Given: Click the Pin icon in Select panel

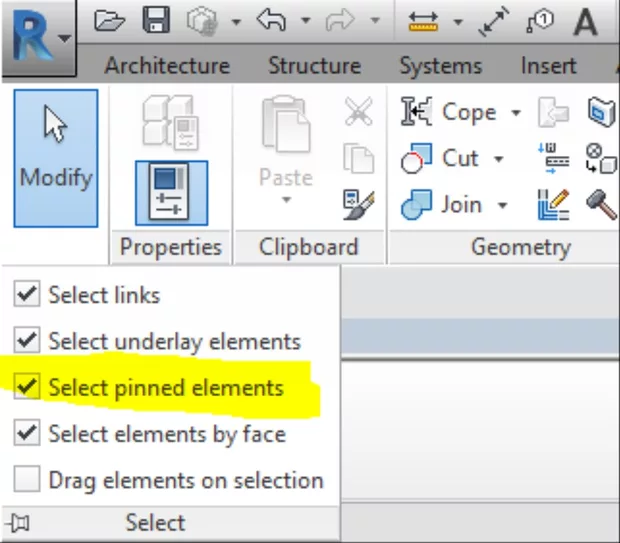Looking at the screenshot, I should (x=18, y=523).
